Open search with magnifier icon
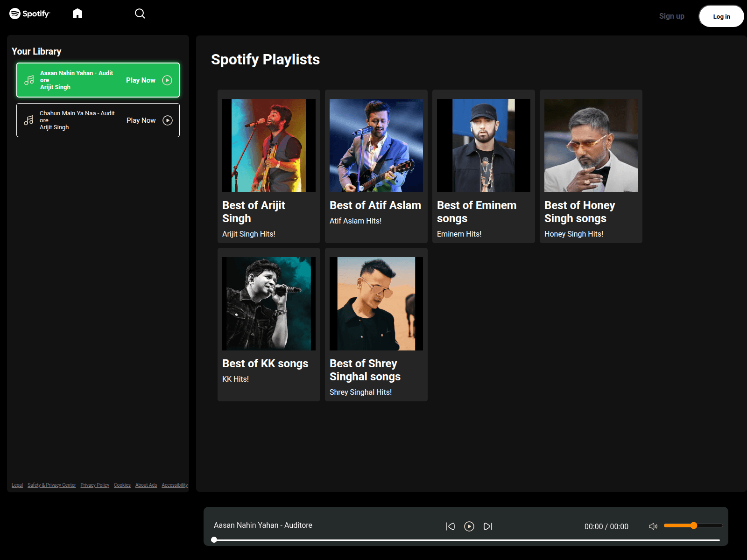 pos(140,14)
